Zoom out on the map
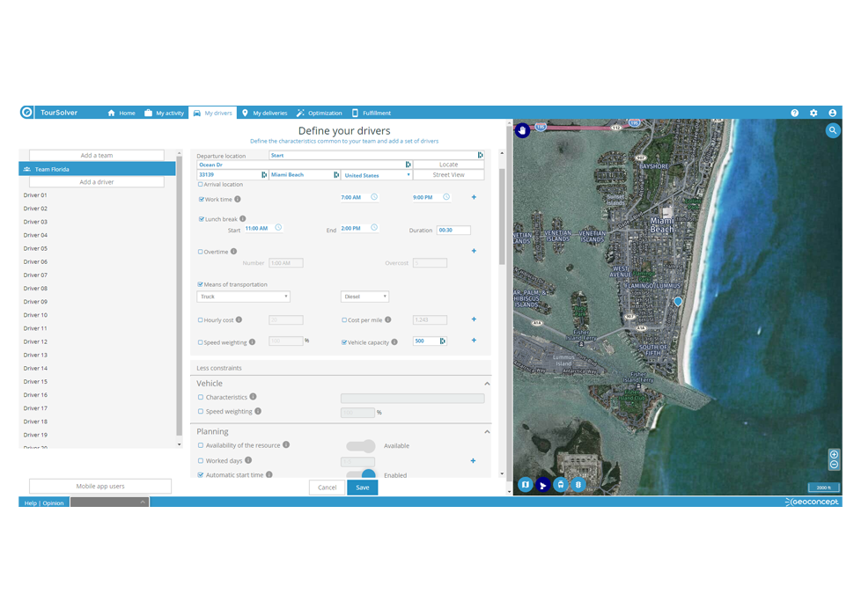The image size is (854, 616). [x=834, y=464]
